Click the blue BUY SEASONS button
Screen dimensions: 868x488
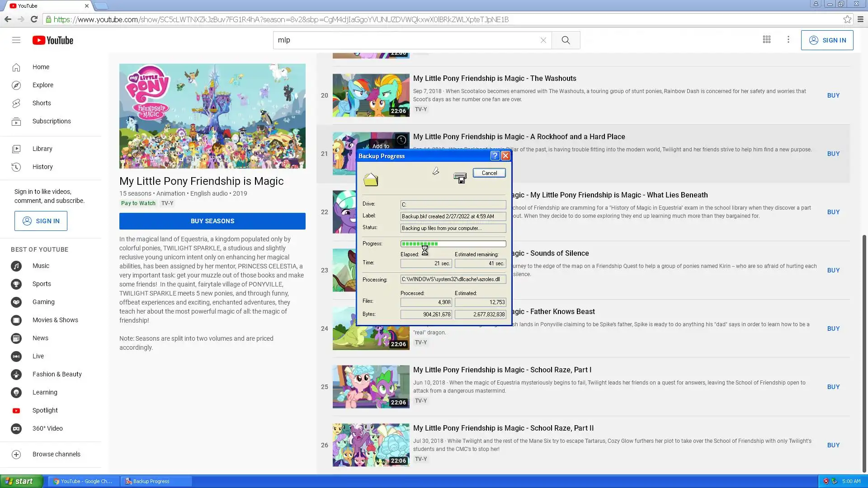212,221
